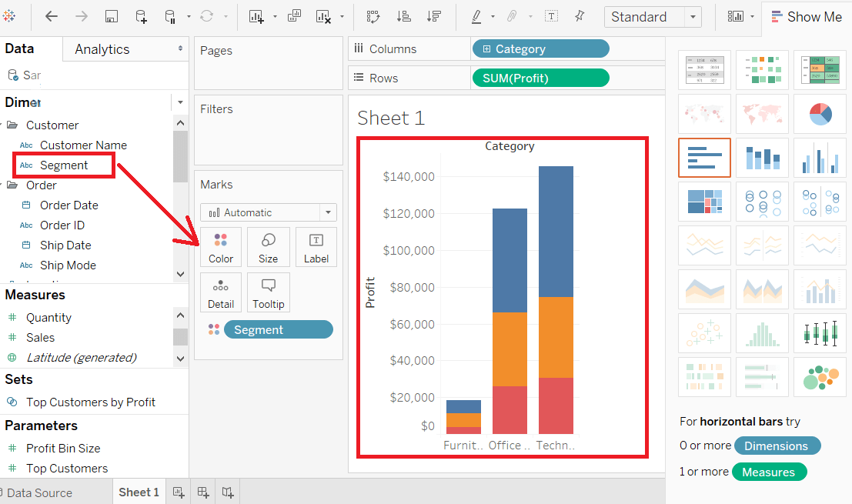The image size is (852, 504).
Task: Open the Label marks card
Action: (316, 247)
